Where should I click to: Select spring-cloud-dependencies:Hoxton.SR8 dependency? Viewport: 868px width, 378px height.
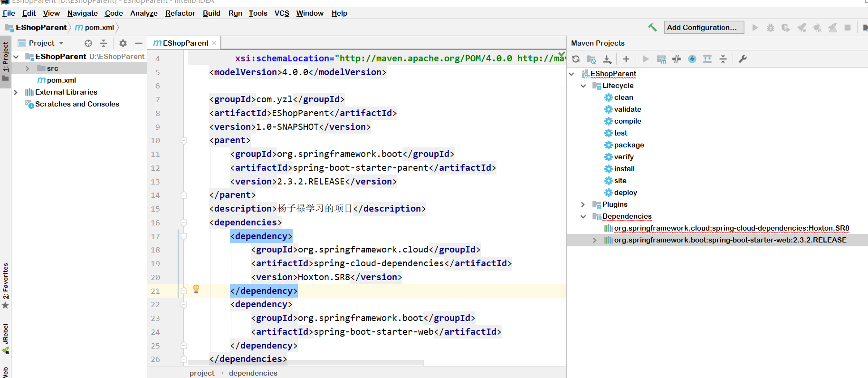click(x=726, y=228)
